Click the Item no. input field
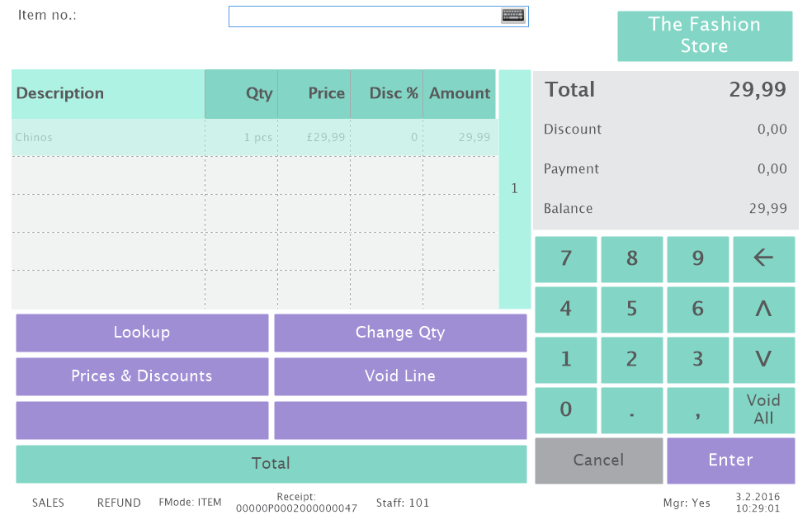 pyautogui.click(x=363, y=17)
